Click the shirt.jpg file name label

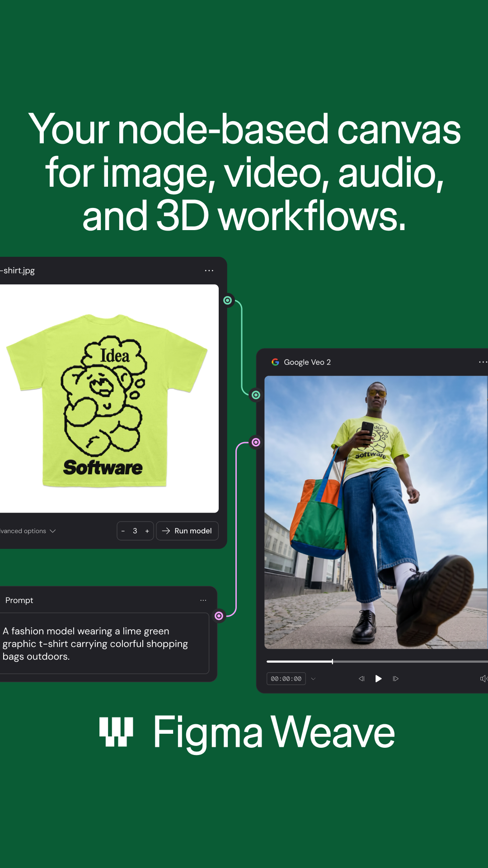click(18, 270)
